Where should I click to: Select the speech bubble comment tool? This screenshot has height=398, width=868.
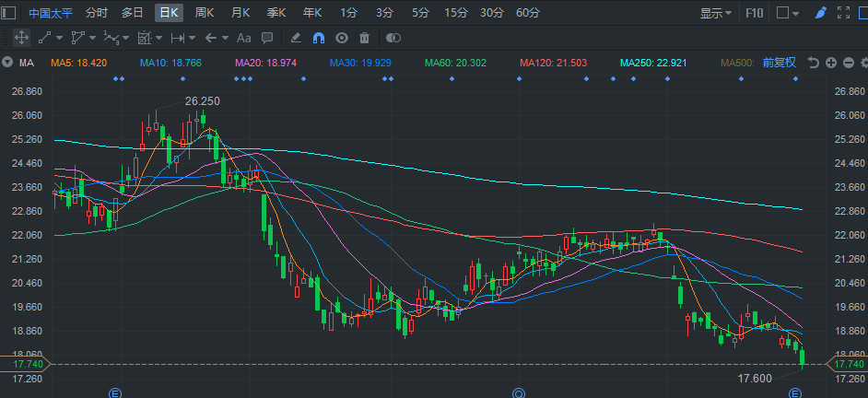[267, 38]
